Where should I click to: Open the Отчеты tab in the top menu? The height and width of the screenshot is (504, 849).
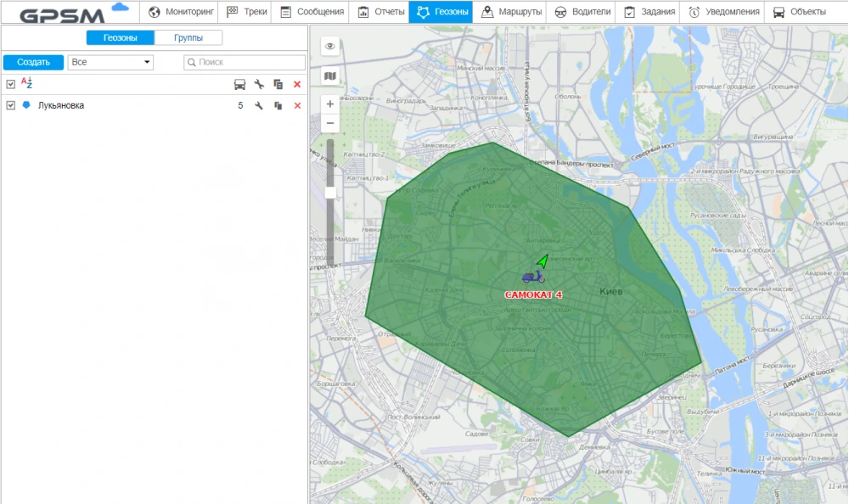[386, 12]
